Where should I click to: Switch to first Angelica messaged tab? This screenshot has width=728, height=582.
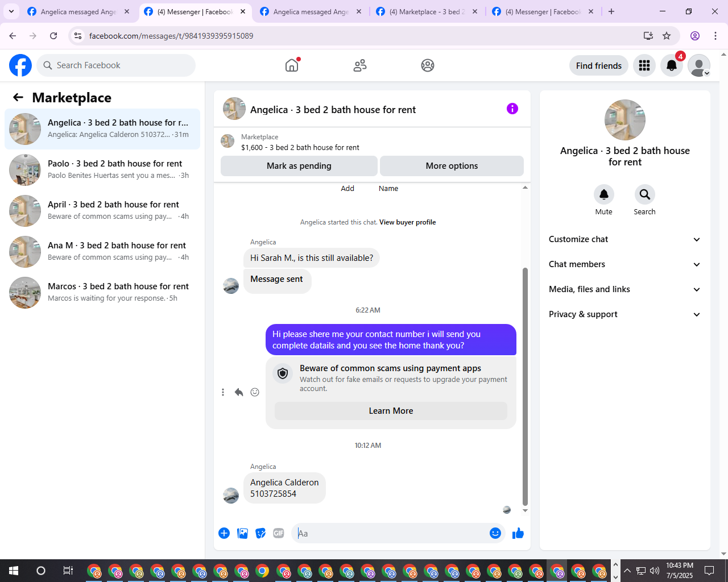pyautogui.click(x=78, y=11)
